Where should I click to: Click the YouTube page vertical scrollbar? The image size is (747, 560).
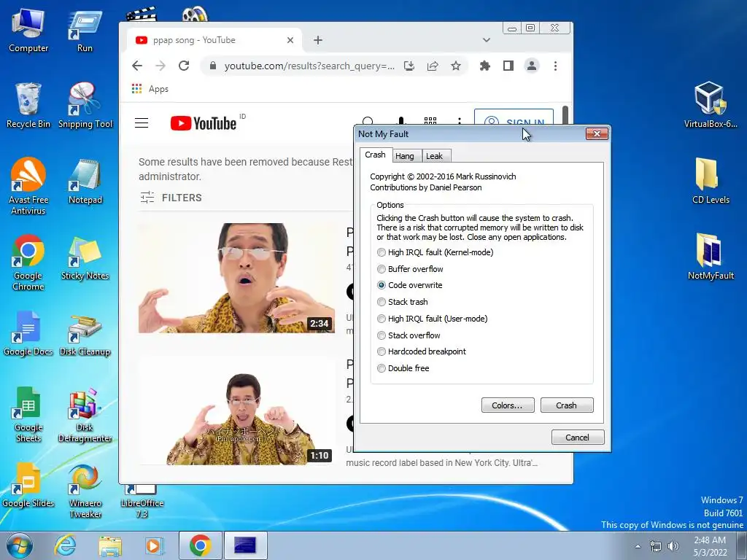click(565, 115)
